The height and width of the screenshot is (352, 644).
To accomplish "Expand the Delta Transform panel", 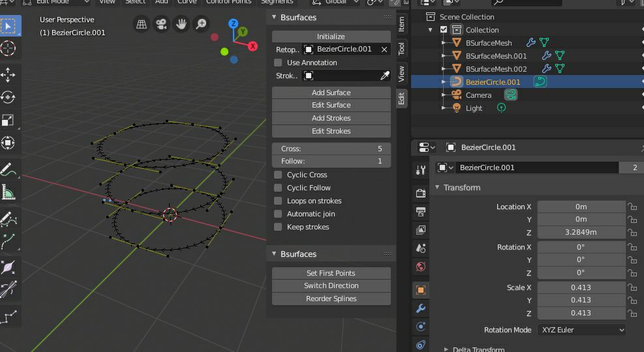I will pos(446,349).
